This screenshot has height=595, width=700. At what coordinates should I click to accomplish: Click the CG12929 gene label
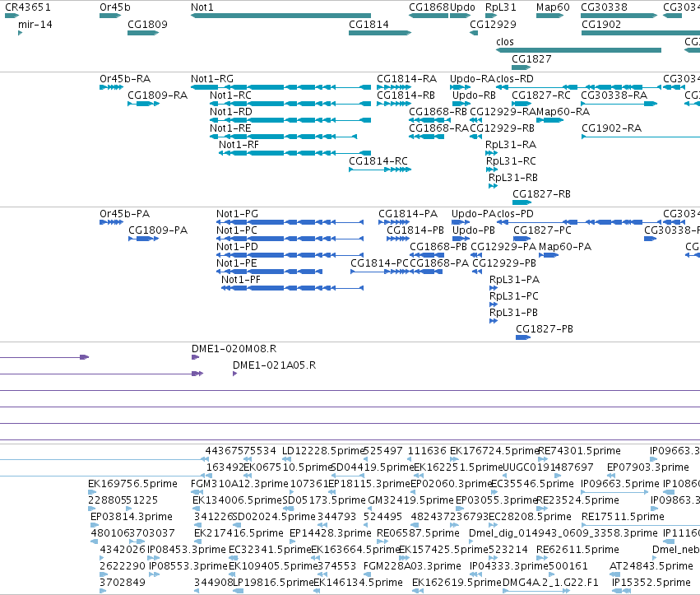pyautogui.click(x=493, y=24)
